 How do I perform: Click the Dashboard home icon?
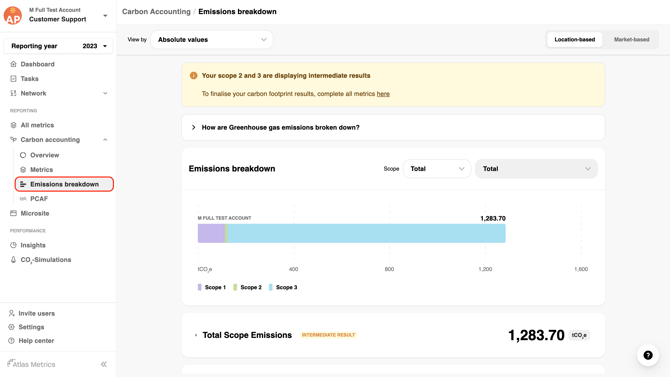pos(13,64)
